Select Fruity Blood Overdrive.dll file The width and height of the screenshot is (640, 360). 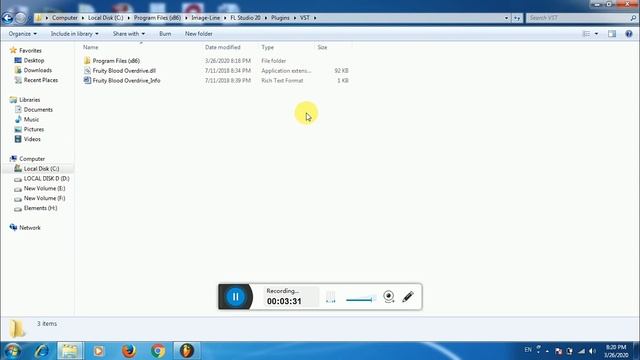point(124,71)
